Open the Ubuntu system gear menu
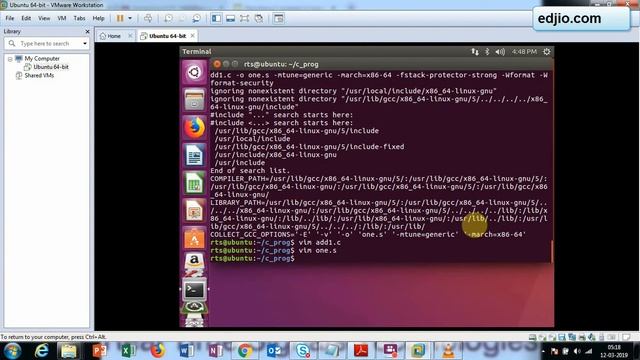 point(547,52)
